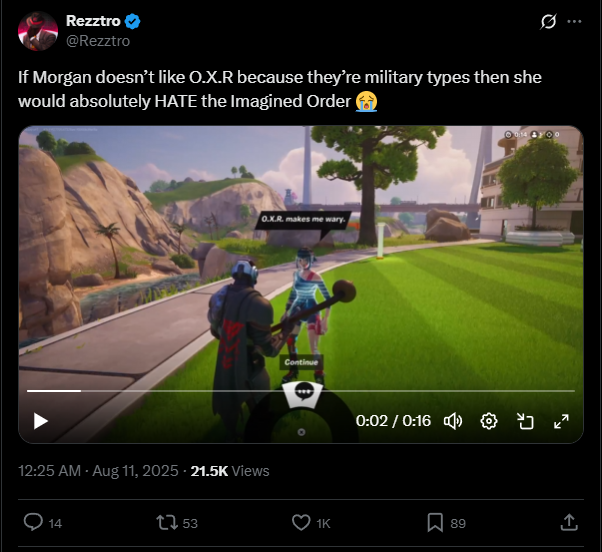Expand video to fullscreen

[561, 421]
